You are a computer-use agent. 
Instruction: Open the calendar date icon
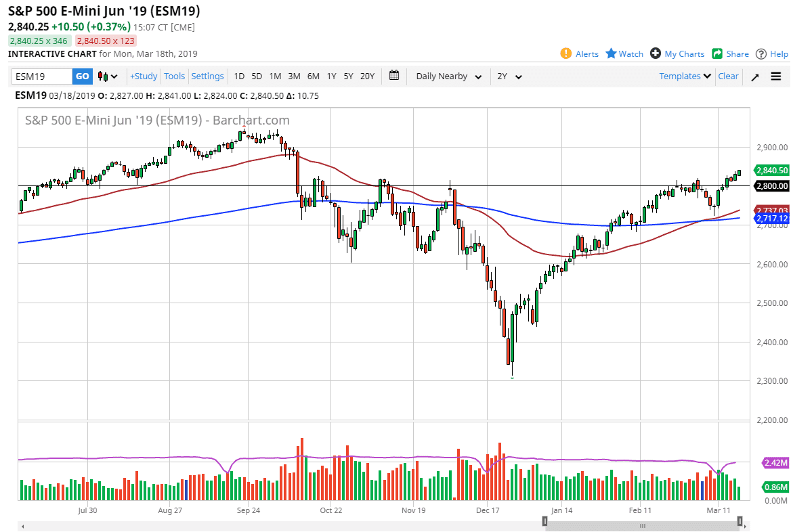[394, 76]
